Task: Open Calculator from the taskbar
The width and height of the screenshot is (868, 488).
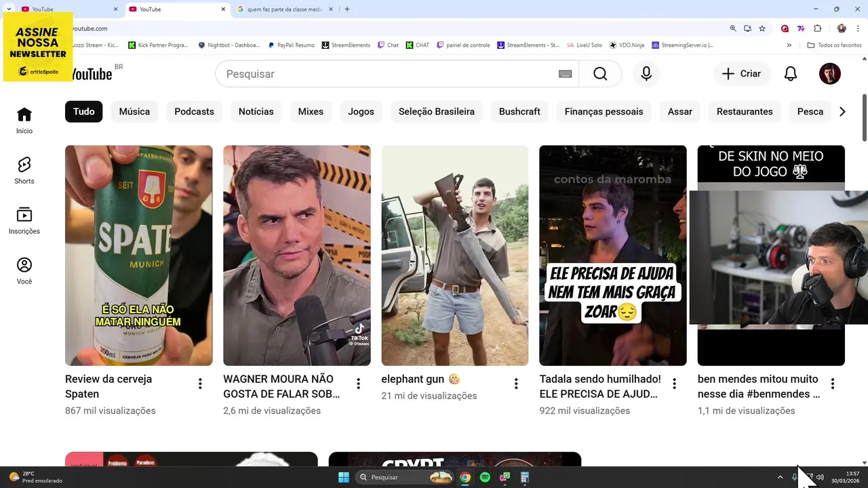Action: click(524, 477)
